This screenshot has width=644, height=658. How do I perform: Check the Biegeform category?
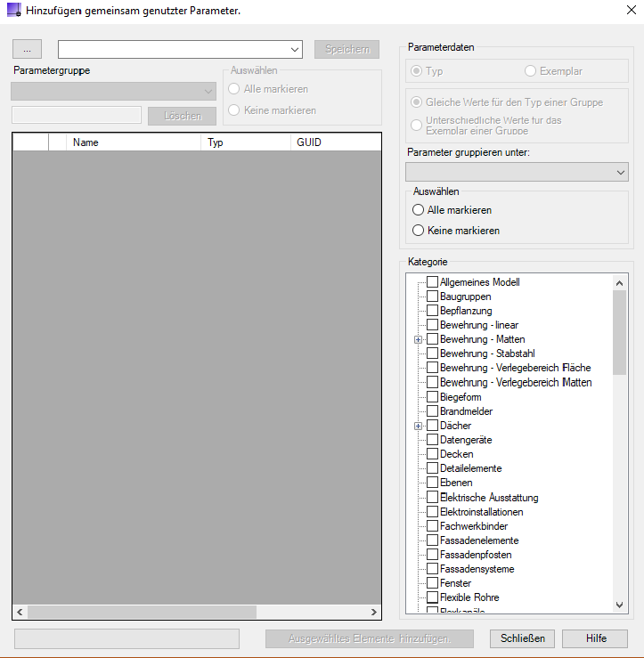pyautogui.click(x=432, y=396)
